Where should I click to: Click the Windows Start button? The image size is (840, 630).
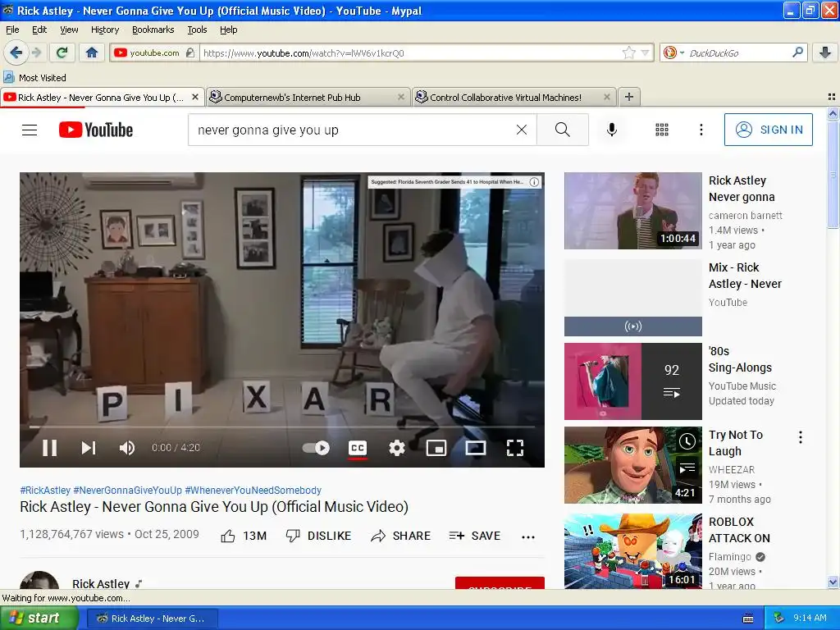pos(39,619)
